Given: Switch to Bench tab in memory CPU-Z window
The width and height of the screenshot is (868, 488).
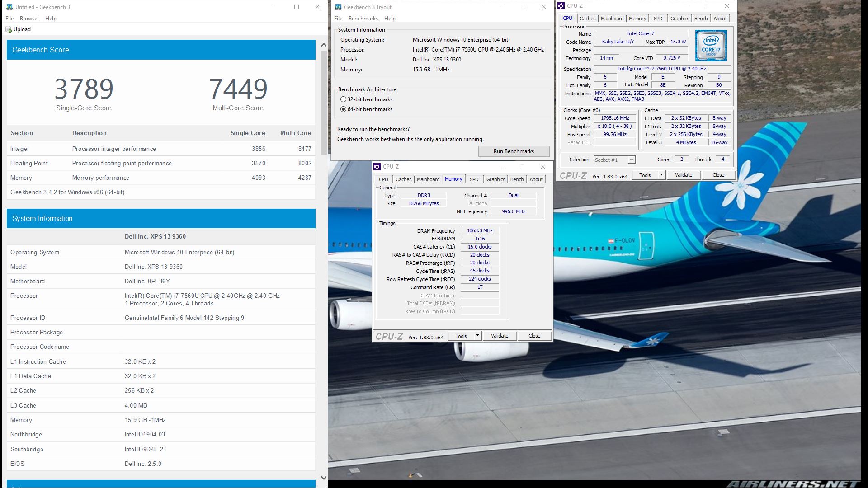Looking at the screenshot, I should [x=517, y=179].
